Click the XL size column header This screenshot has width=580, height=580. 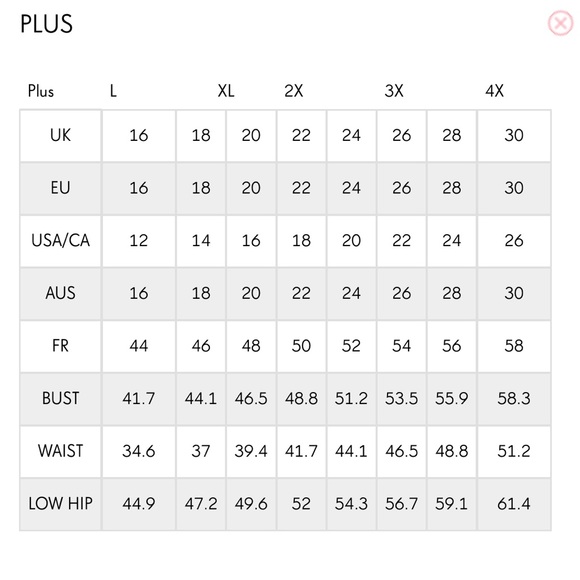226,91
